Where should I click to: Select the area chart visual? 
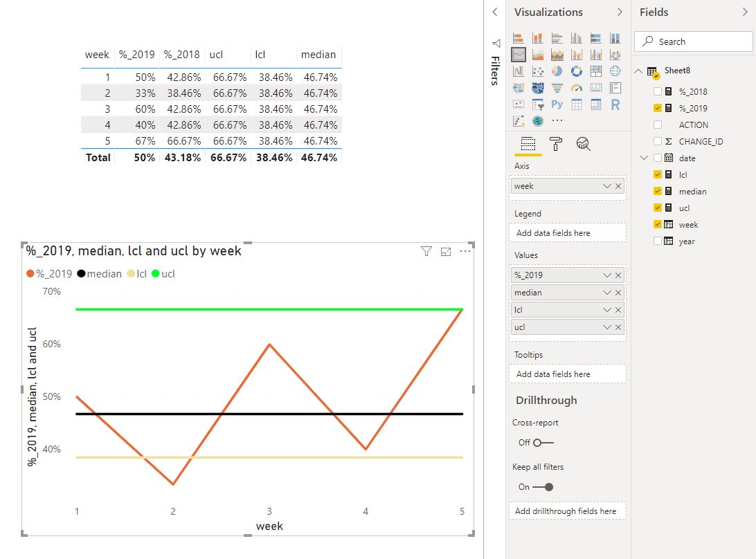click(x=538, y=55)
